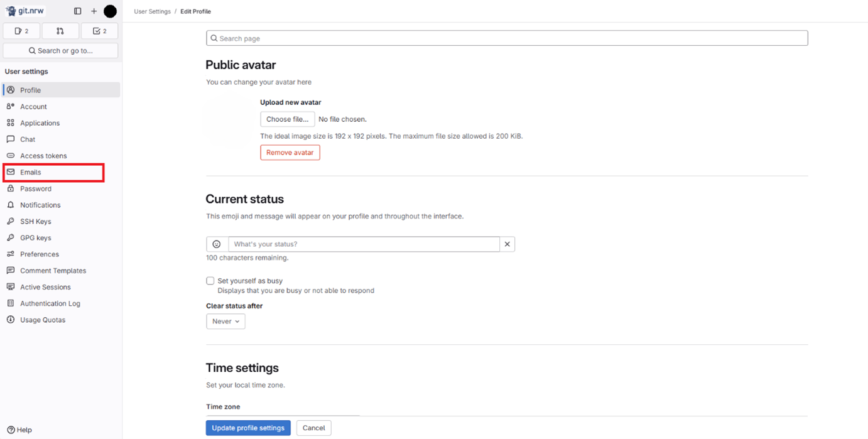
Task: Open the Help menu
Action: tap(19, 430)
